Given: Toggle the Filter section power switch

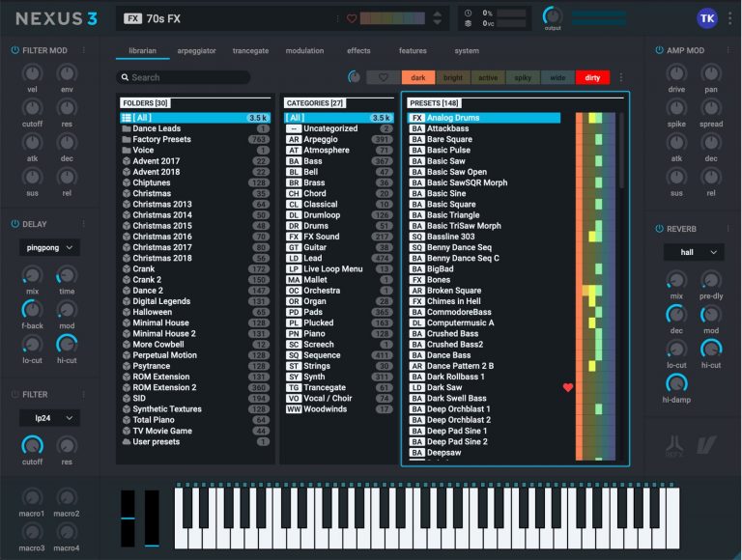Looking at the screenshot, I should 14,394.
